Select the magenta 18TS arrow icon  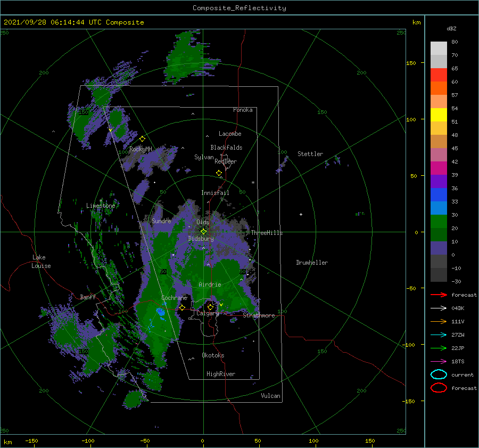click(439, 362)
